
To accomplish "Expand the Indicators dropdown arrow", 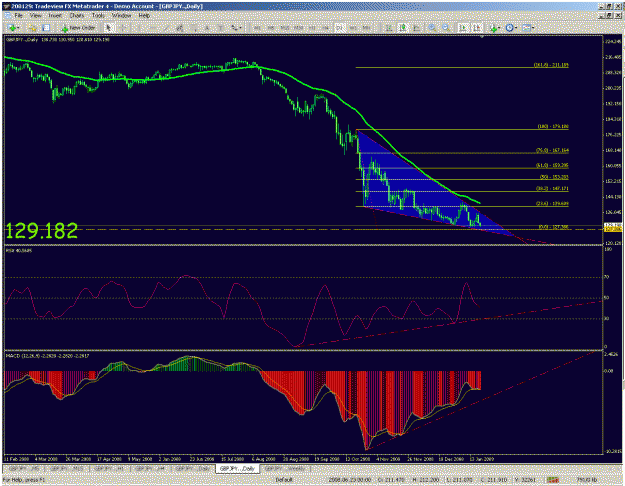I will tap(499, 28).
